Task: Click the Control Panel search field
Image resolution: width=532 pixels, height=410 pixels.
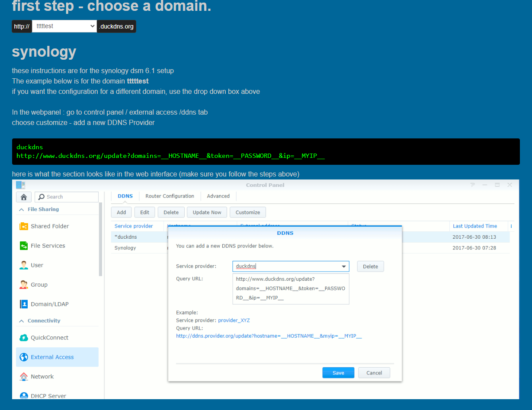Action: pos(67,197)
